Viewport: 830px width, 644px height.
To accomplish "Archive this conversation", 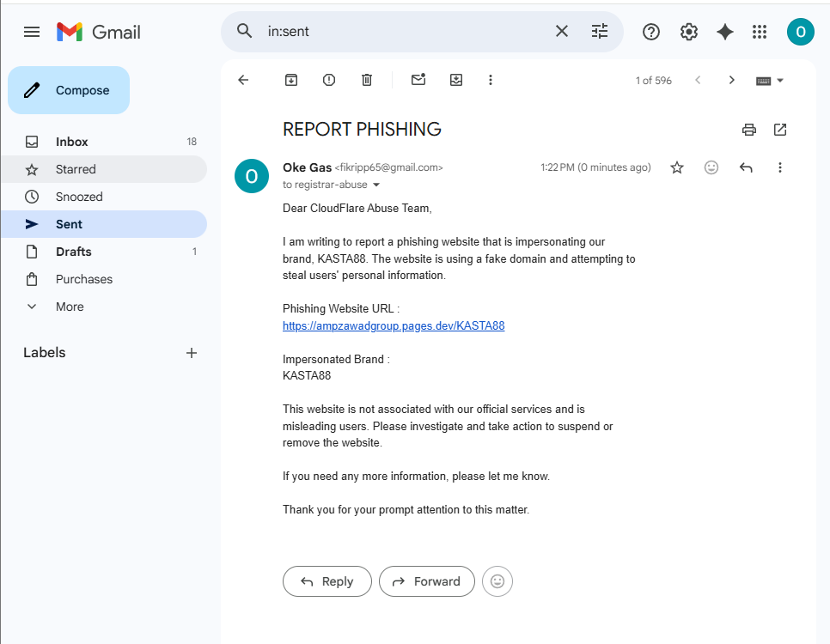I will 291,80.
